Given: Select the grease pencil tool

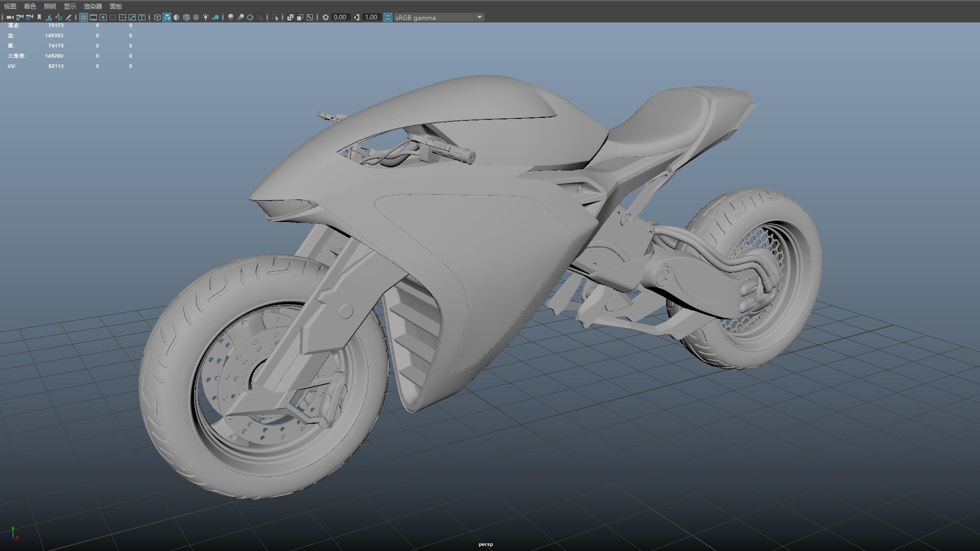Looking at the screenshot, I should pos(68,17).
